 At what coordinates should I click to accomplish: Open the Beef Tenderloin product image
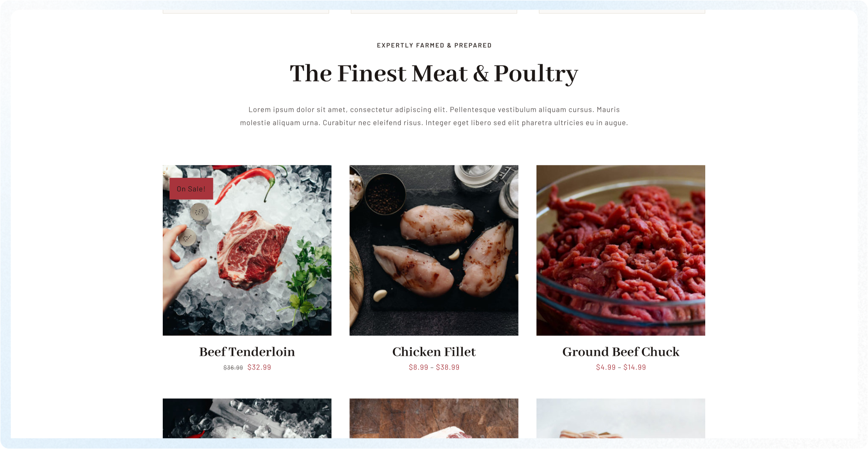[x=247, y=250]
